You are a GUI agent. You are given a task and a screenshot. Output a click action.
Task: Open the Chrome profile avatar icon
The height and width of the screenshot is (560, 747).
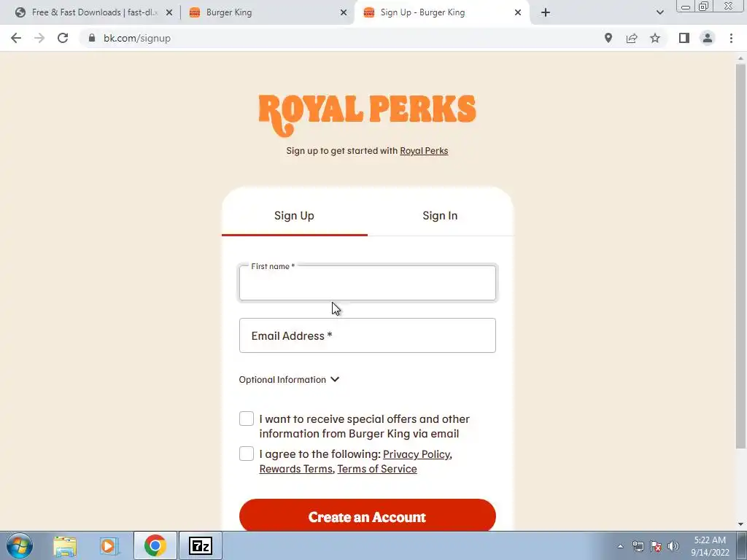click(708, 38)
